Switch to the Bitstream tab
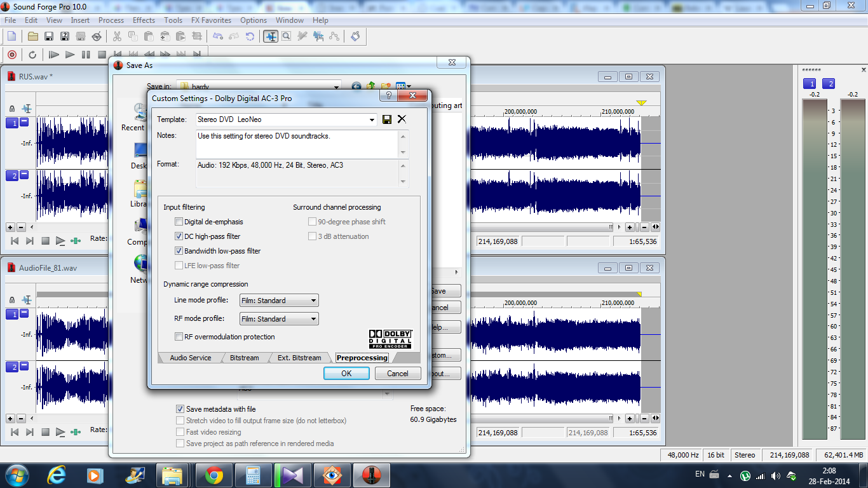868x488 pixels. click(x=244, y=358)
